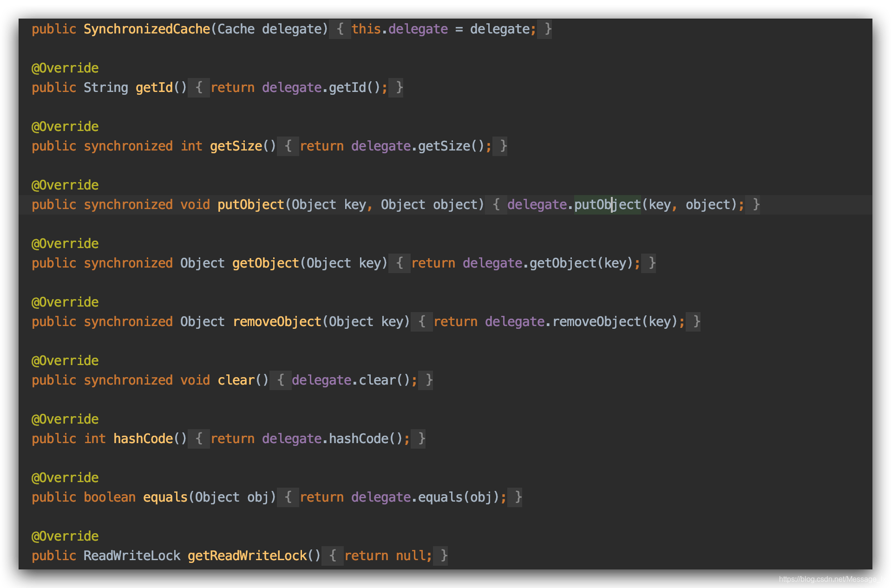This screenshot has width=891, height=588.
Task: Click the 'void' return type of putObject
Action: tap(195, 205)
